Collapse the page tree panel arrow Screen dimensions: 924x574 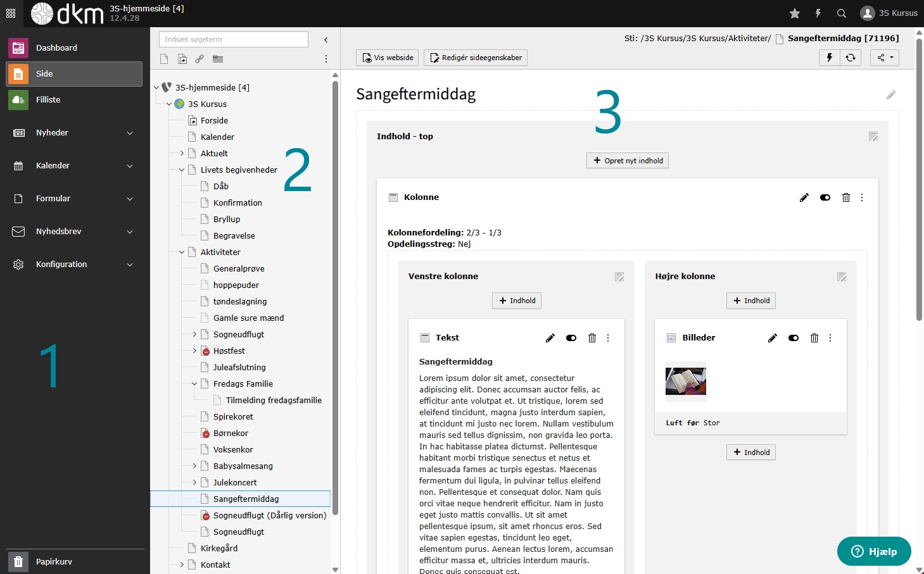coord(326,40)
